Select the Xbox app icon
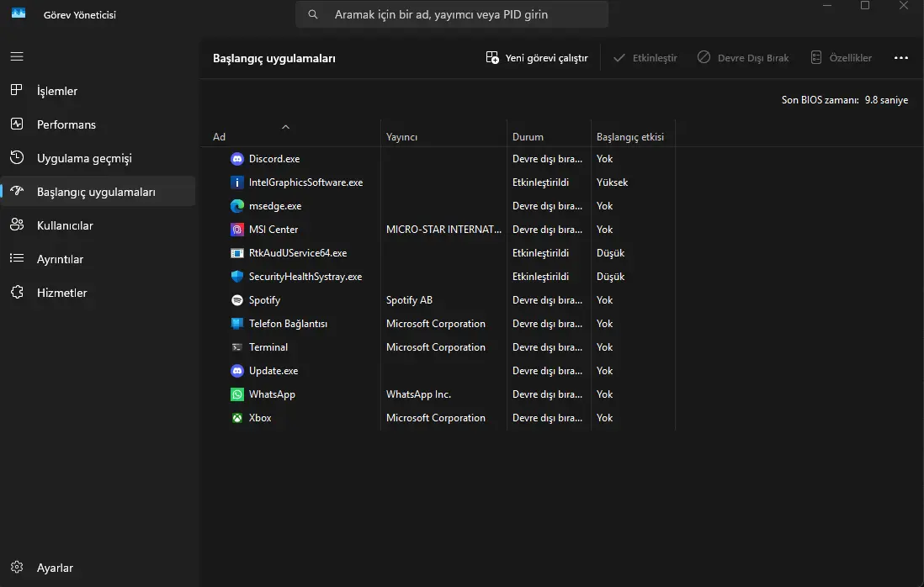This screenshot has width=924, height=587. point(237,418)
